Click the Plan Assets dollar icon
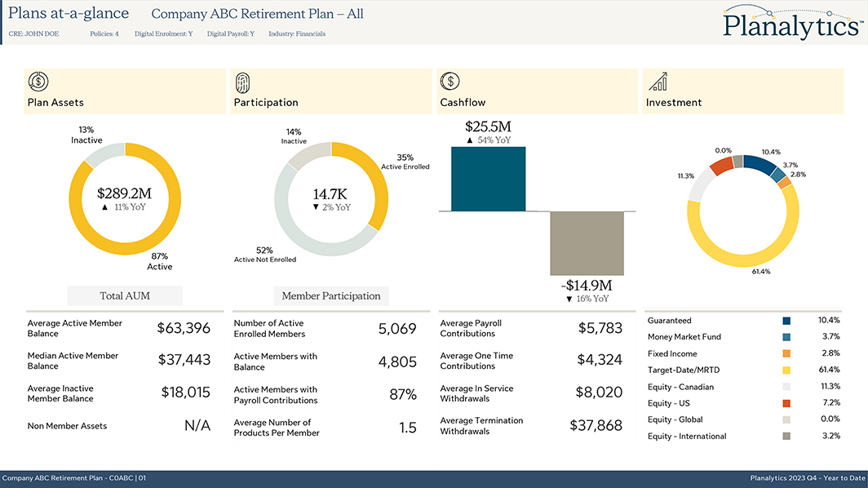This screenshot has height=488, width=868. (x=38, y=82)
